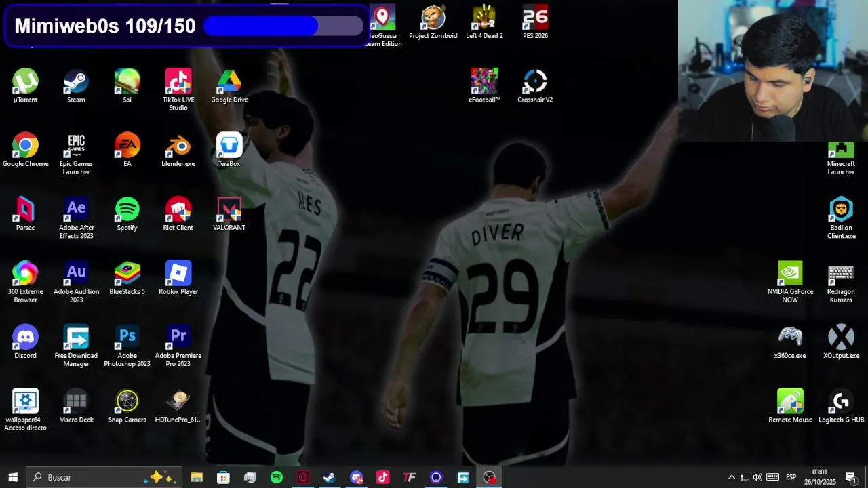
Task: Switch to Steam taskbar button
Action: pos(330,477)
